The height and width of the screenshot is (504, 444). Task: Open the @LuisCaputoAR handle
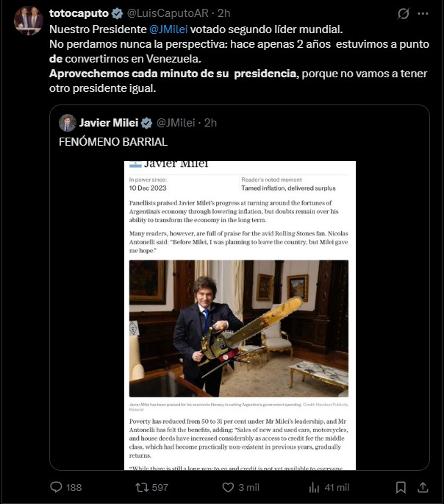click(168, 13)
